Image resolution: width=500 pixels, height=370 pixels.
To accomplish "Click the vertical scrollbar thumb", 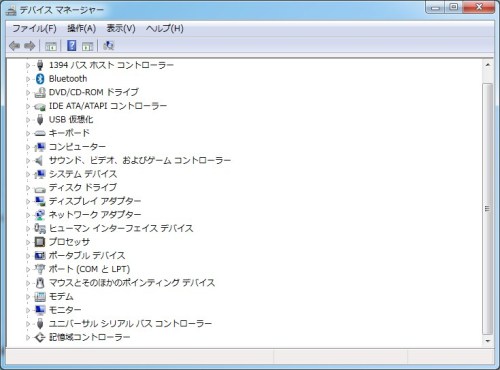I will pyautogui.click(x=488, y=209).
